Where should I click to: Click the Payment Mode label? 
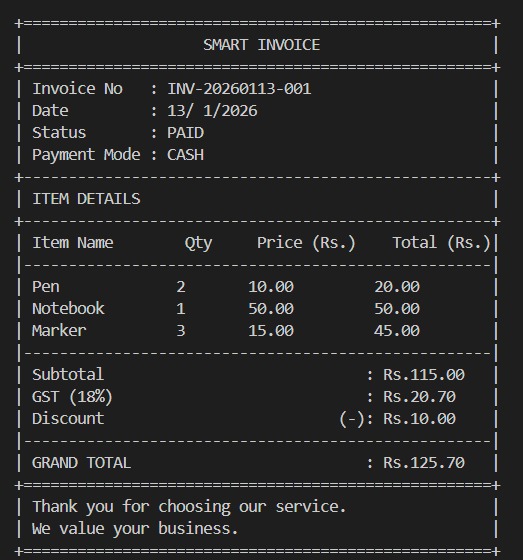(86, 155)
